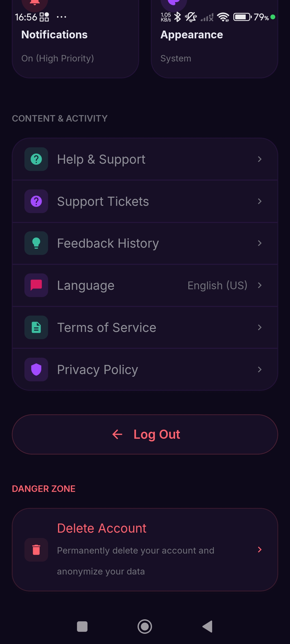This screenshot has width=290, height=644.
Task: Tap the Privacy Policy shield icon
Action: [36, 369]
